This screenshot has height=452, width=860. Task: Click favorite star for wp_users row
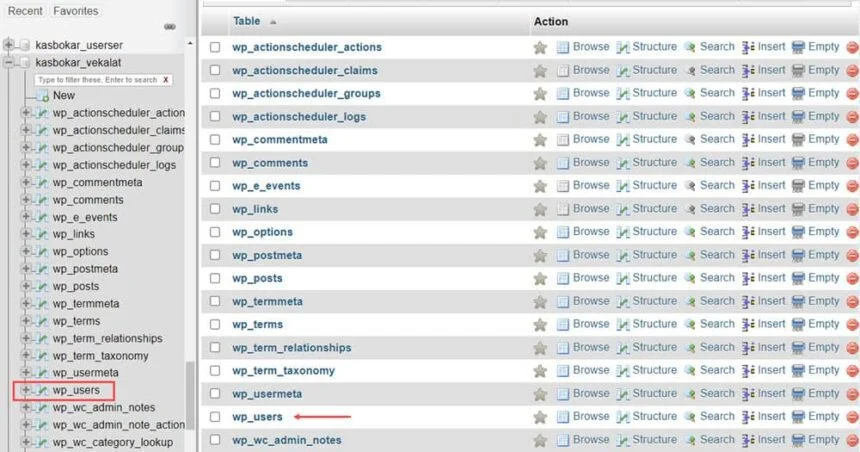point(540,417)
